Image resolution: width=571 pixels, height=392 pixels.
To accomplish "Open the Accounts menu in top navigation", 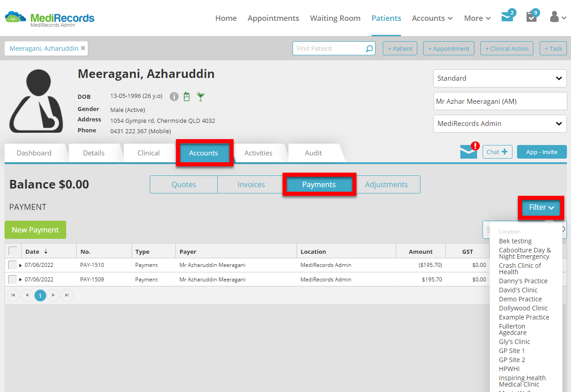I will [x=432, y=18].
